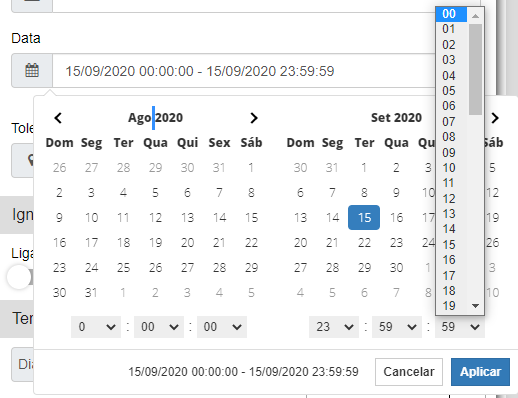The height and width of the screenshot is (398, 518).
Task: Click scroll down arrow in seconds list
Action: [476, 306]
